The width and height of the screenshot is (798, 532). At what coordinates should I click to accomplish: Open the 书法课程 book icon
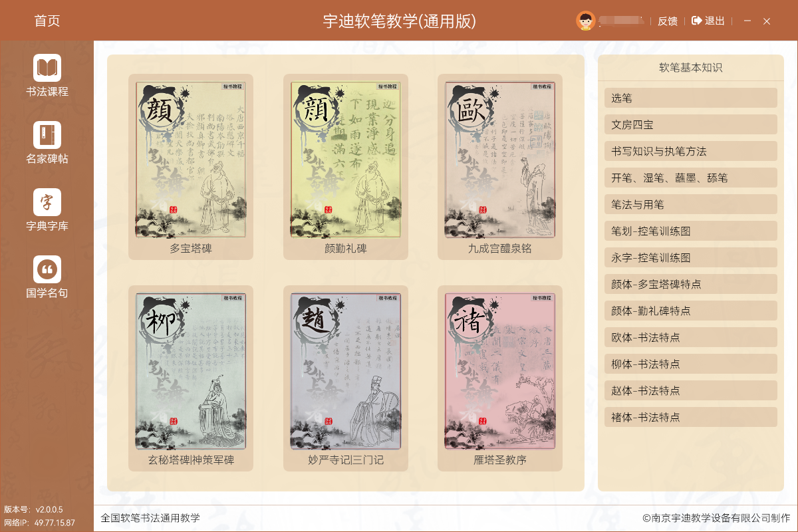tap(47, 68)
